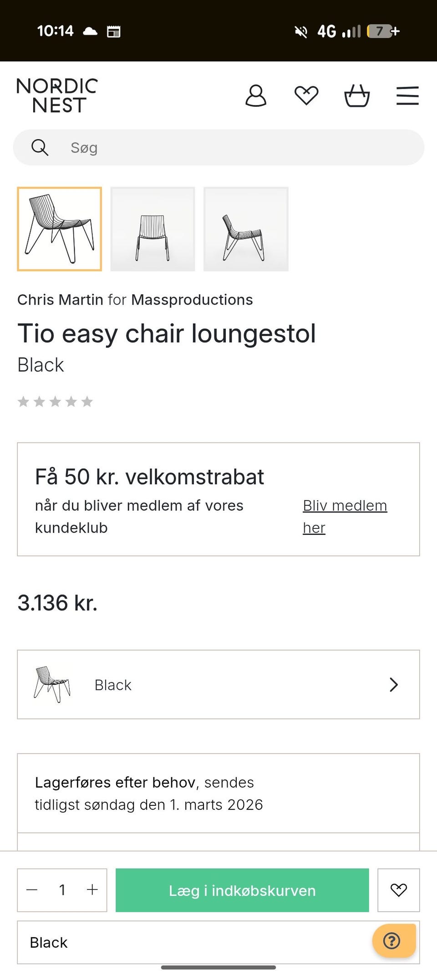Select the front-view chair thumbnail
This screenshot has height=980, width=437.
(152, 229)
